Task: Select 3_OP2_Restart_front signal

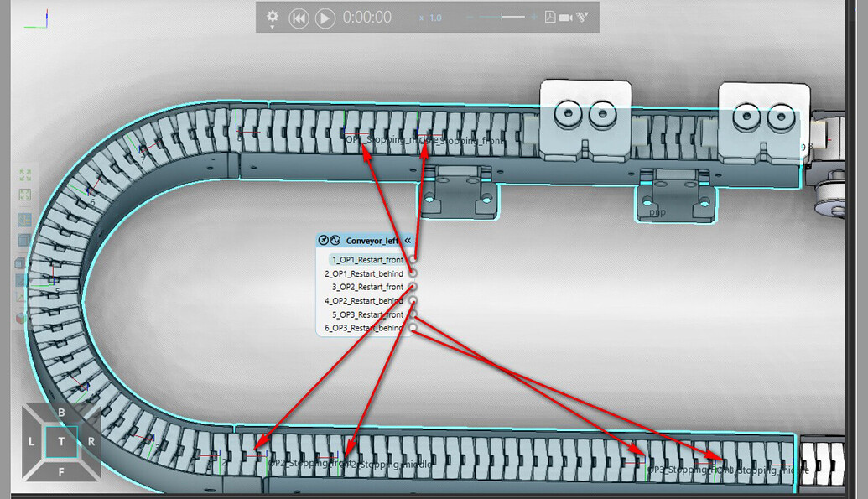Action: pyautogui.click(x=367, y=287)
